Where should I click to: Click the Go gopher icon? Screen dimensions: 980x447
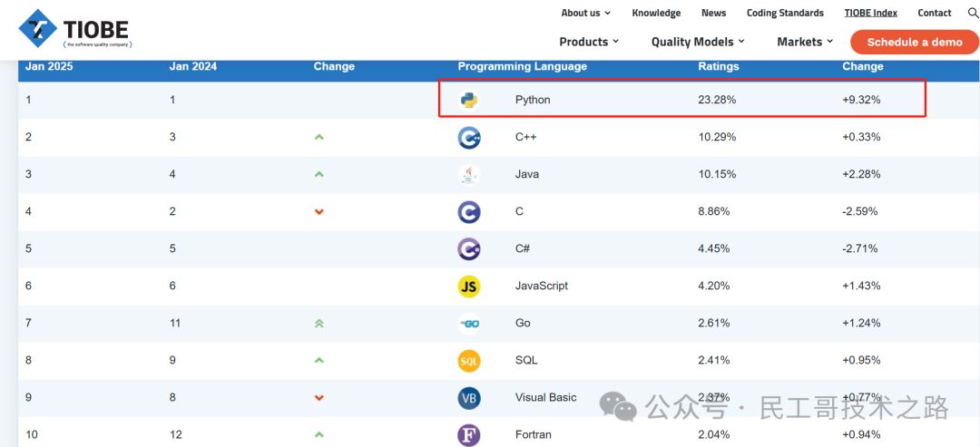click(x=469, y=324)
